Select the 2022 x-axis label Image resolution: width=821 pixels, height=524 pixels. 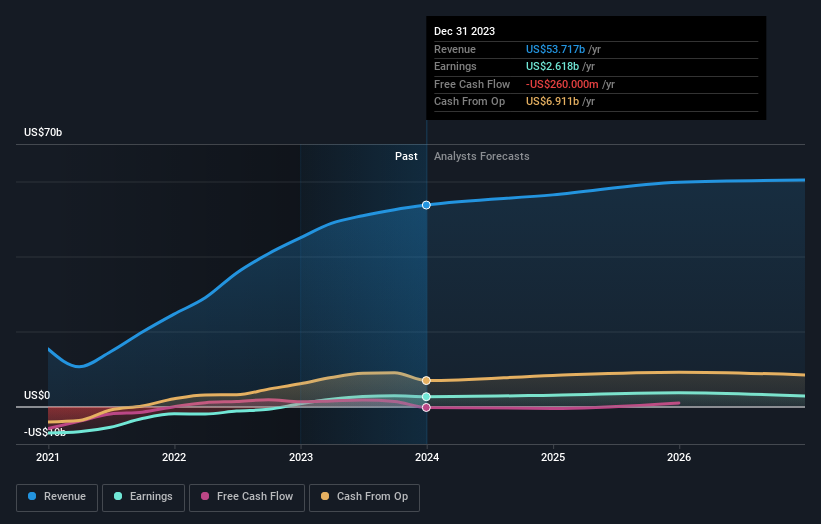click(x=174, y=458)
